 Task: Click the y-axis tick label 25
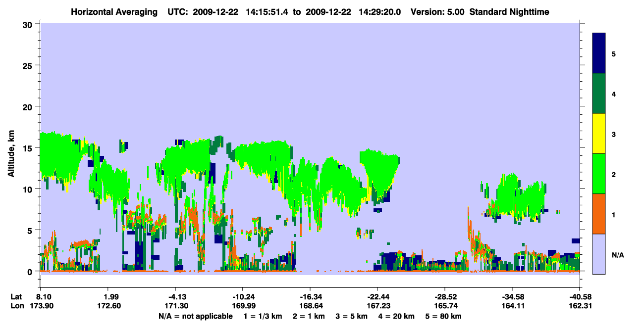point(28,65)
